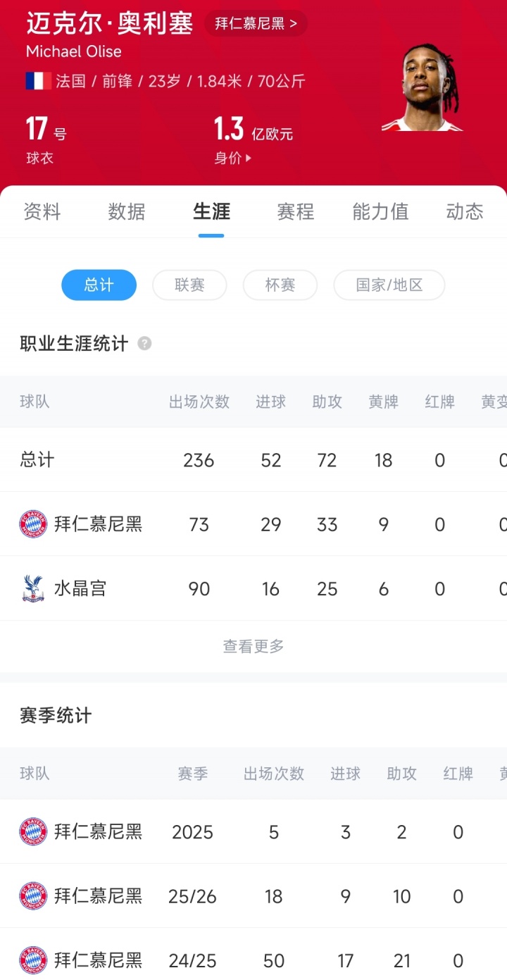Tap Bayern crest in the 24/25 season row
Screen dimensions: 507x980
tap(33, 960)
